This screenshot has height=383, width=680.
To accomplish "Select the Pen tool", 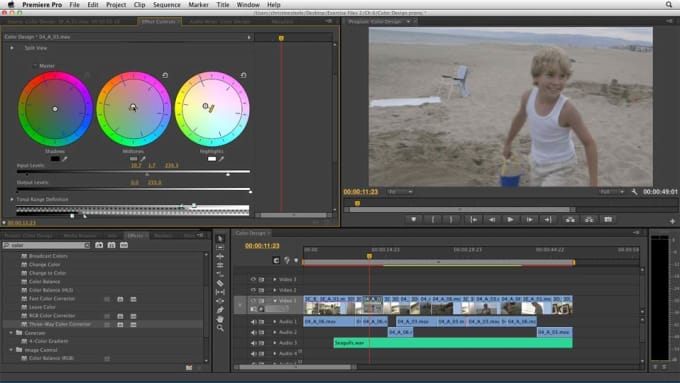I will point(220,310).
